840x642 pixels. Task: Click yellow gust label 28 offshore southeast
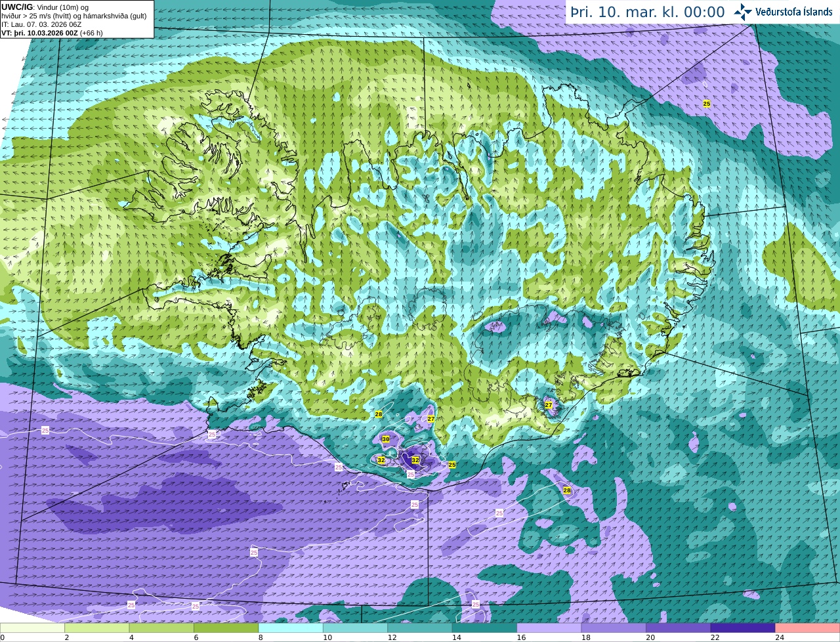[567, 490]
